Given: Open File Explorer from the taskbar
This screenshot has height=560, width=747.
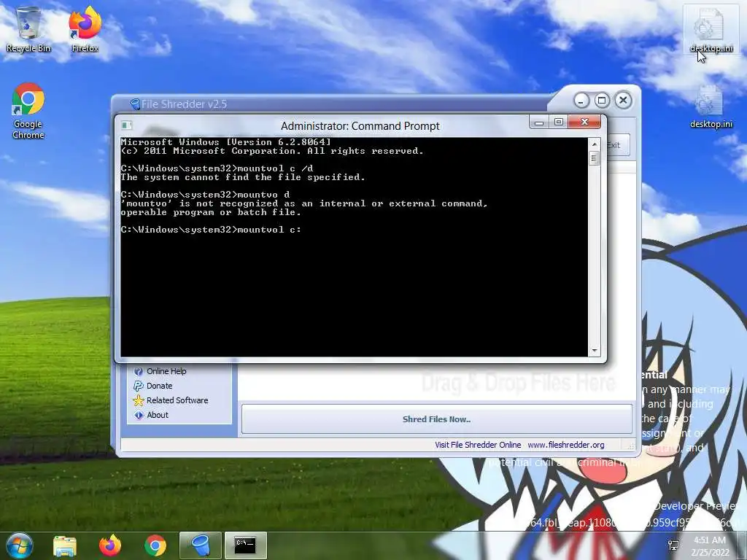Looking at the screenshot, I should 65,545.
